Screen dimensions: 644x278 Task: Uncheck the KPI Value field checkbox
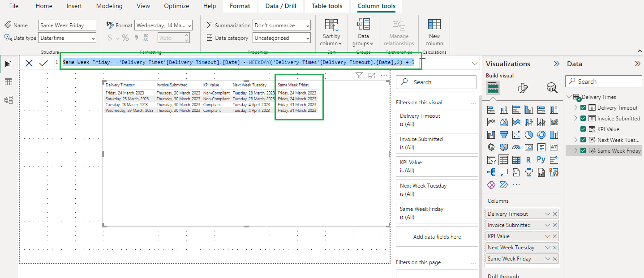(583, 129)
